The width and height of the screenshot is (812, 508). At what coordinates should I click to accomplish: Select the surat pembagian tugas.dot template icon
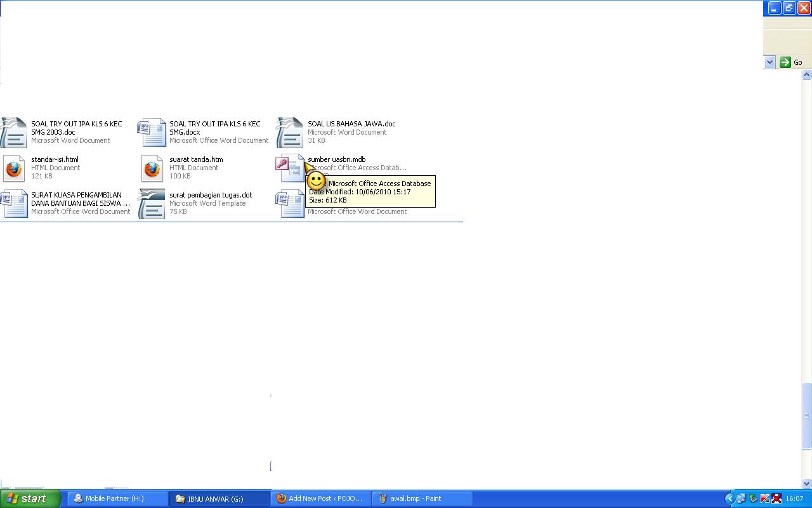tap(152, 204)
